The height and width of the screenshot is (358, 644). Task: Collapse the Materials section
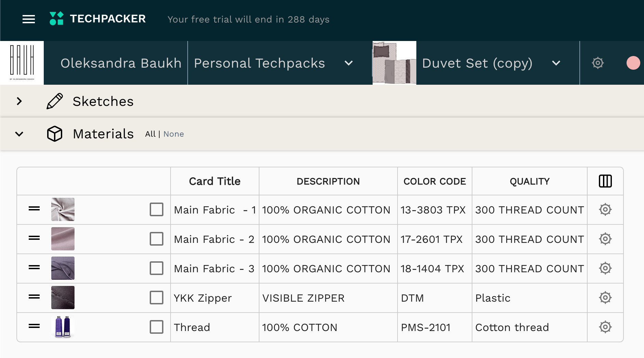click(19, 134)
